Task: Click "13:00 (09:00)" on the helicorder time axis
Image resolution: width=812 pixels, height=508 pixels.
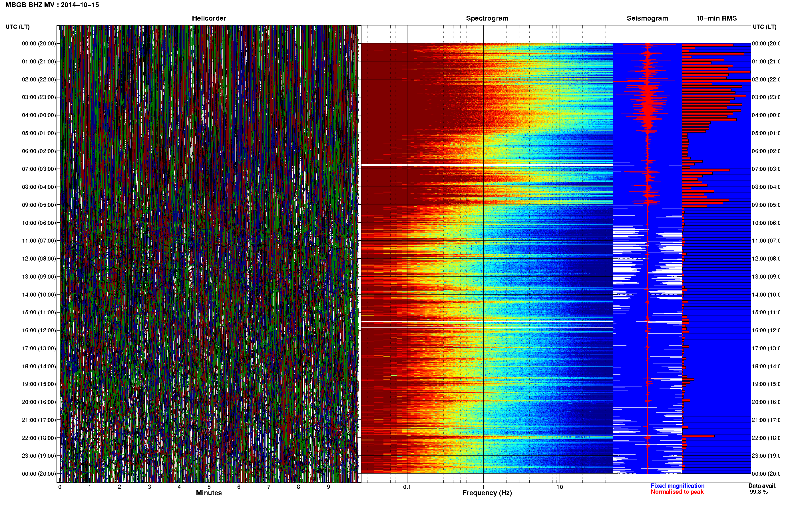Action: coord(39,277)
